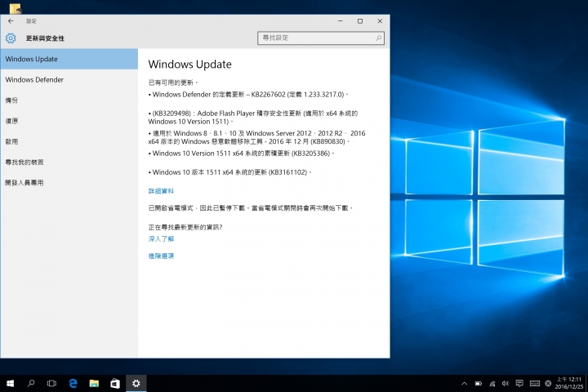The width and height of the screenshot is (588, 392).
Task: Click the Update & Security gear icon
Action: pyautogui.click(x=11, y=38)
